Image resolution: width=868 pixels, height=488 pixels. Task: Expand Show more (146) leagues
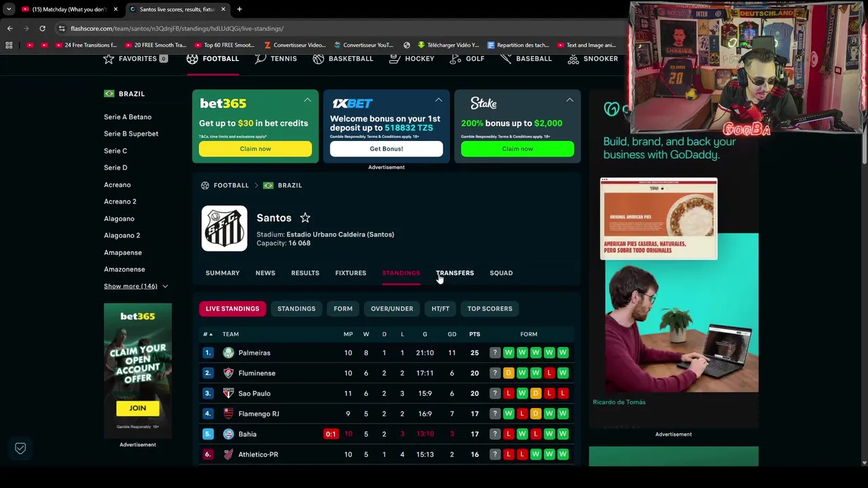click(x=136, y=286)
